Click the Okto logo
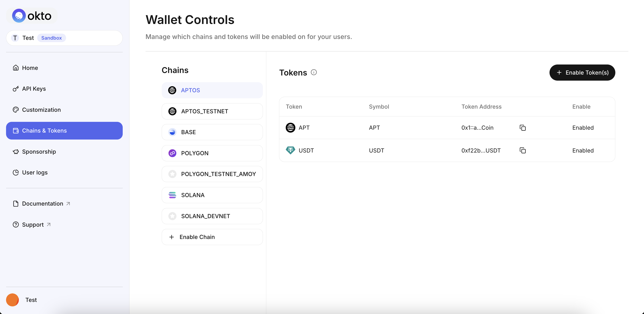 tap(32, 16)
